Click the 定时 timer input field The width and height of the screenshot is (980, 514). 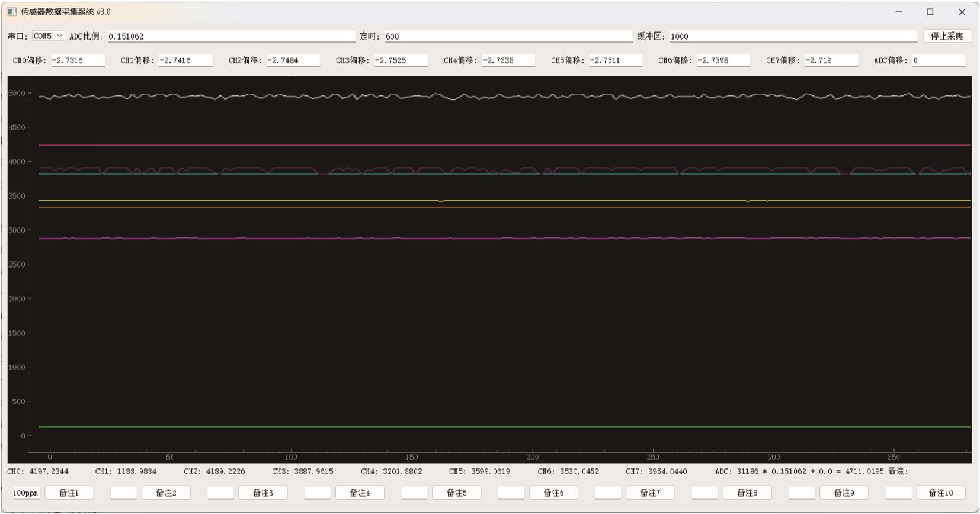(x=508, y=37)
